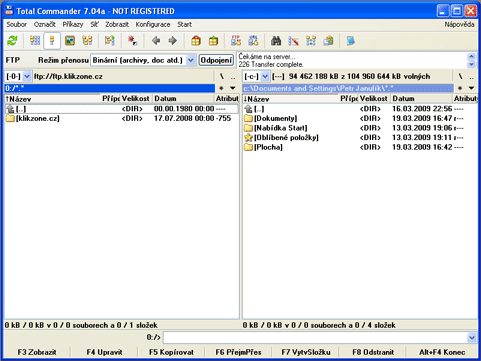Open the Notepad icon in toolbar
Screen dimensions: 481x361
(x=350, y=41)
